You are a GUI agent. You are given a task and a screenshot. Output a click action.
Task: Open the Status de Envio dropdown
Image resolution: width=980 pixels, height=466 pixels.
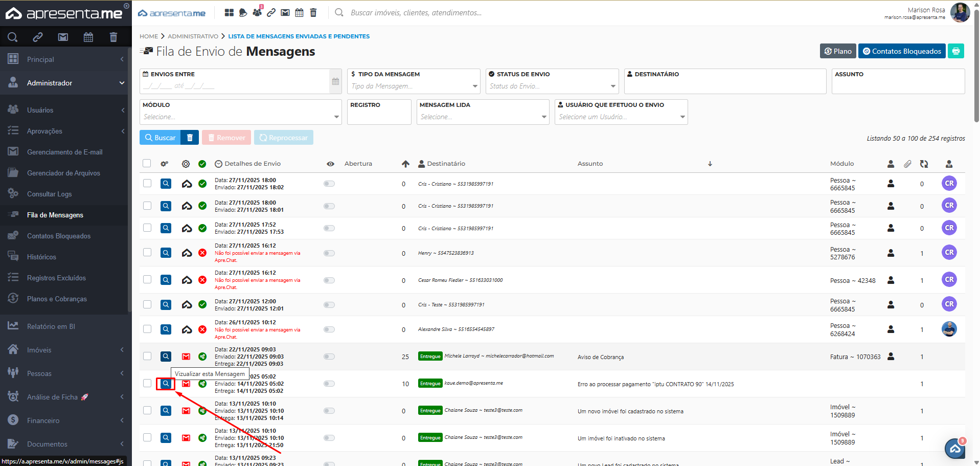pyautogui.click(x=551, y=86)
